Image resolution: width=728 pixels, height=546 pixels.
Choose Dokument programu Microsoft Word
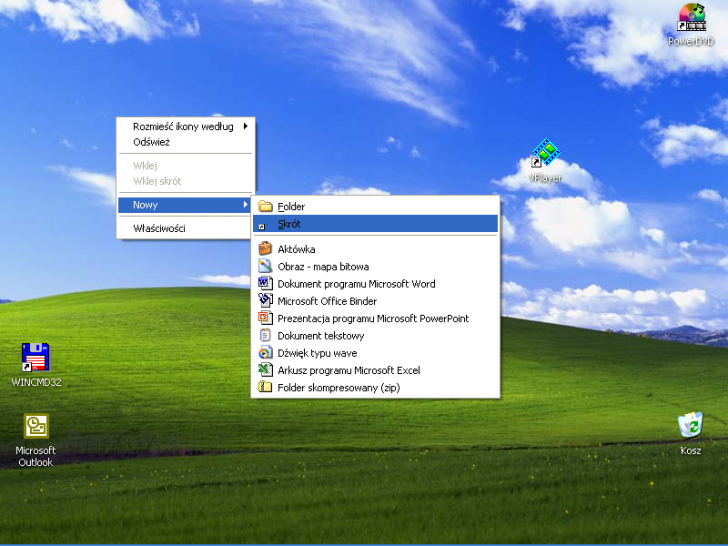[x=375, y=283]
